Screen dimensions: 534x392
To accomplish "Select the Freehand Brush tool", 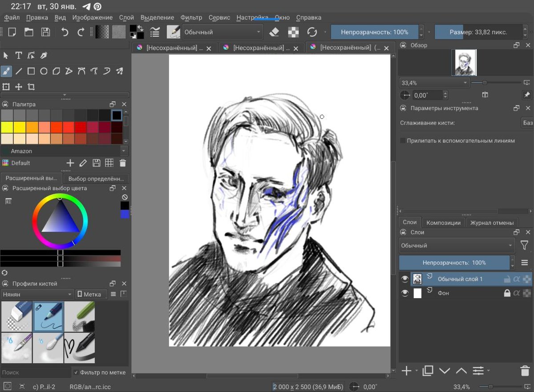I will (6, 71).
